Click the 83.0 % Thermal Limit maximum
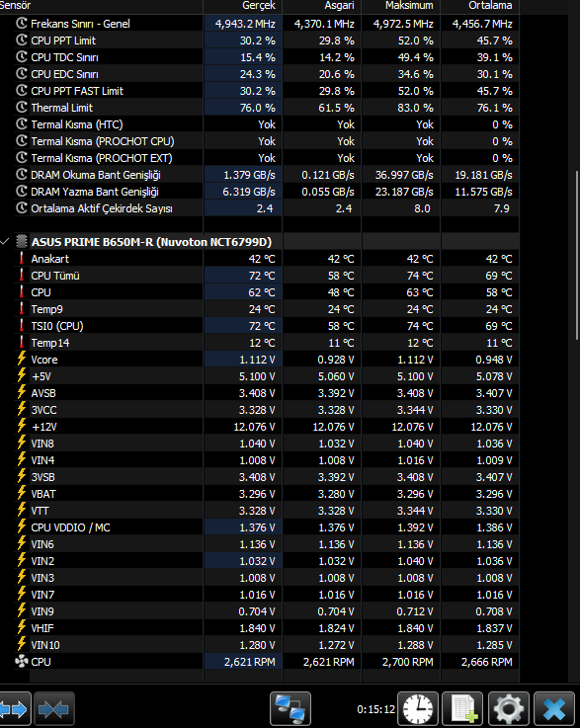Screen dimensions: 580x728 (x=416, y=108)
